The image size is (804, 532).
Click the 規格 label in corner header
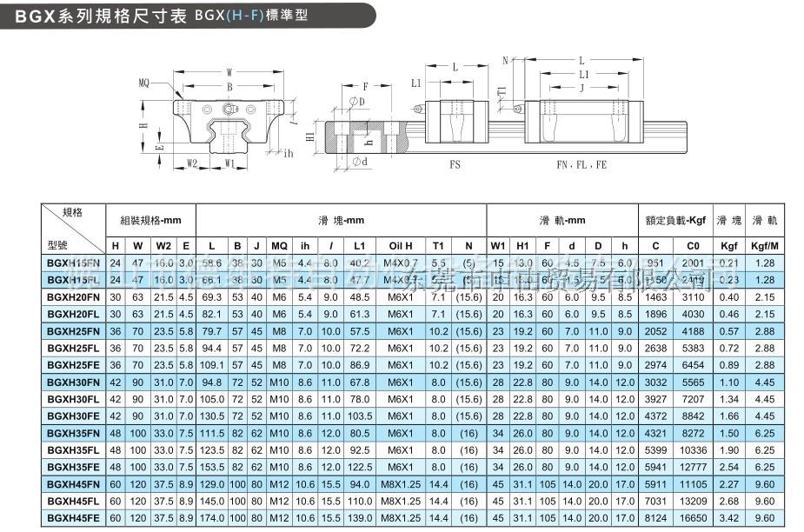point(73,212)
